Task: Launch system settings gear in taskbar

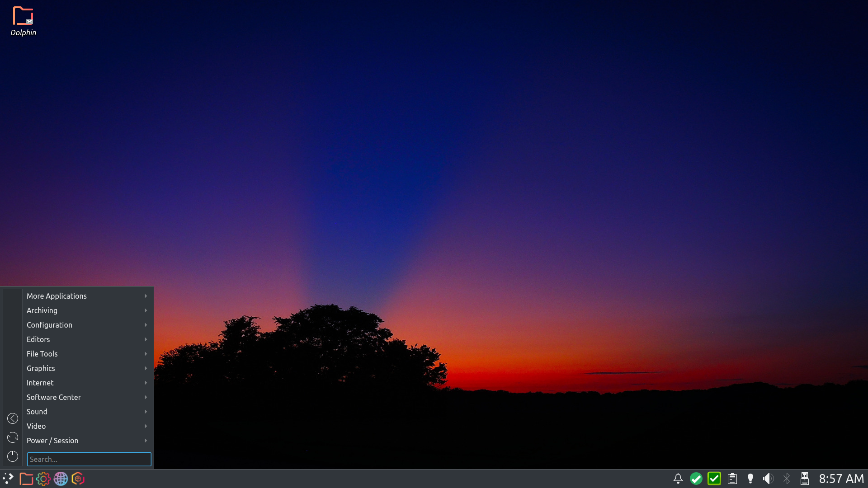Action: tap(43, 479)
